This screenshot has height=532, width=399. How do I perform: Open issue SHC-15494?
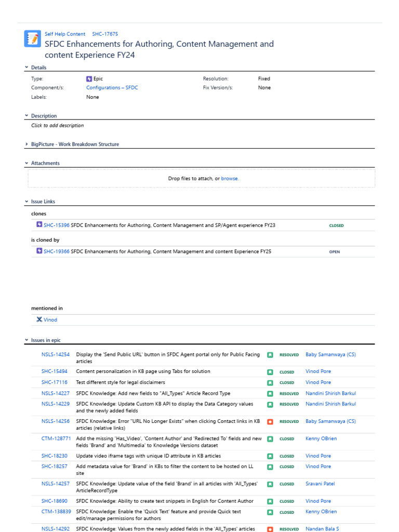point(54,371)
